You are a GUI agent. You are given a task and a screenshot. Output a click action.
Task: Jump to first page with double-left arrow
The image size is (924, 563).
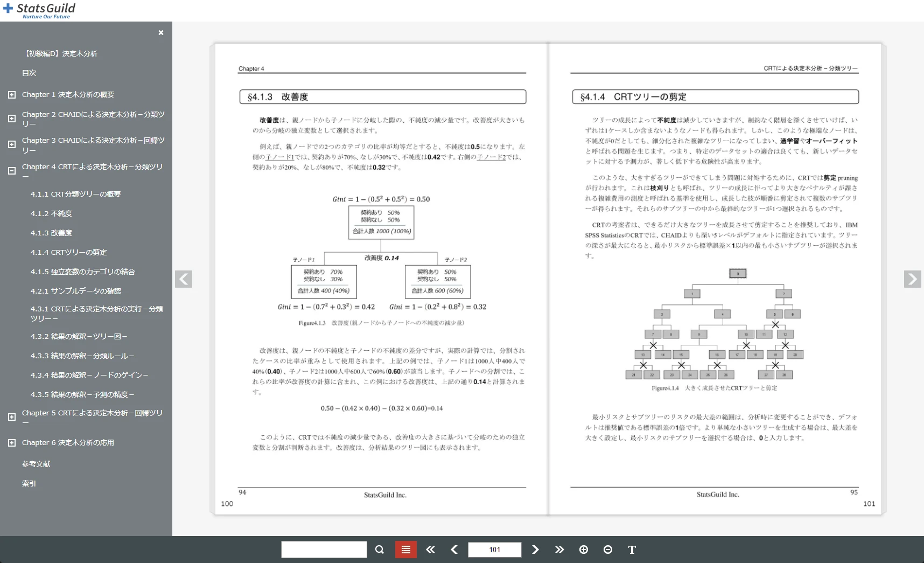point(430,550)
